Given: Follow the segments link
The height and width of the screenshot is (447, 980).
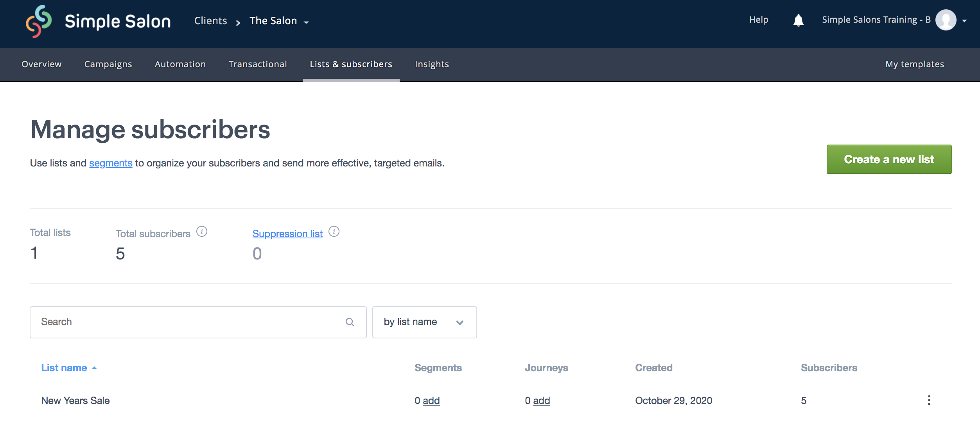Looking at the screenshot, I should 111,163.
